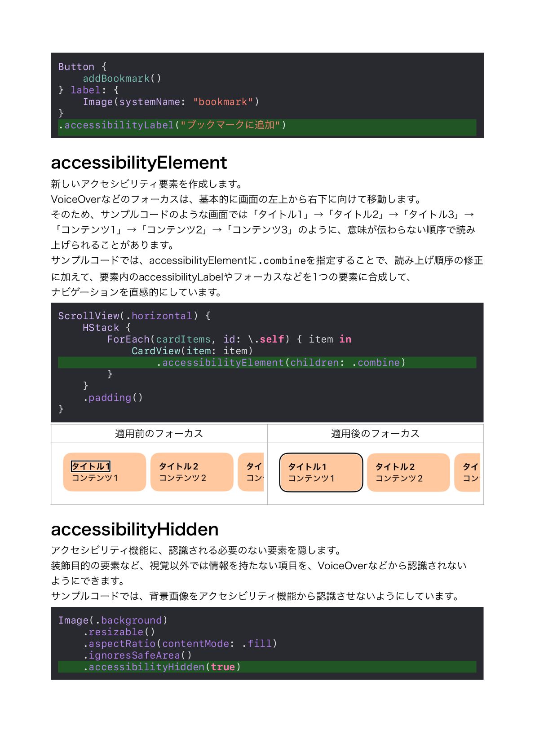Image resolution: width=535 pixels, height=756 pixels.
Task: Click the .padding() modifier line
Action: 113,398
